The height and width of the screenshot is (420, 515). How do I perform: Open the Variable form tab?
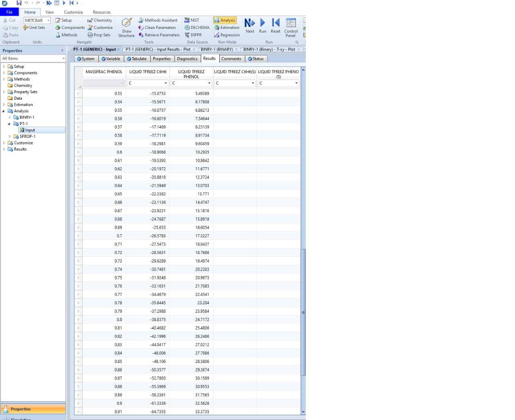(111, 59)
